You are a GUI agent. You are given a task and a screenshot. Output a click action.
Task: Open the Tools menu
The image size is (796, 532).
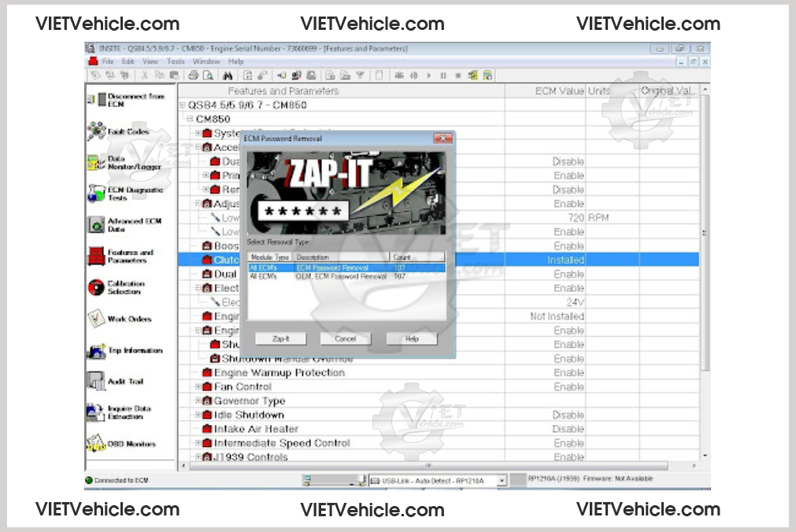tap(176, 61)
